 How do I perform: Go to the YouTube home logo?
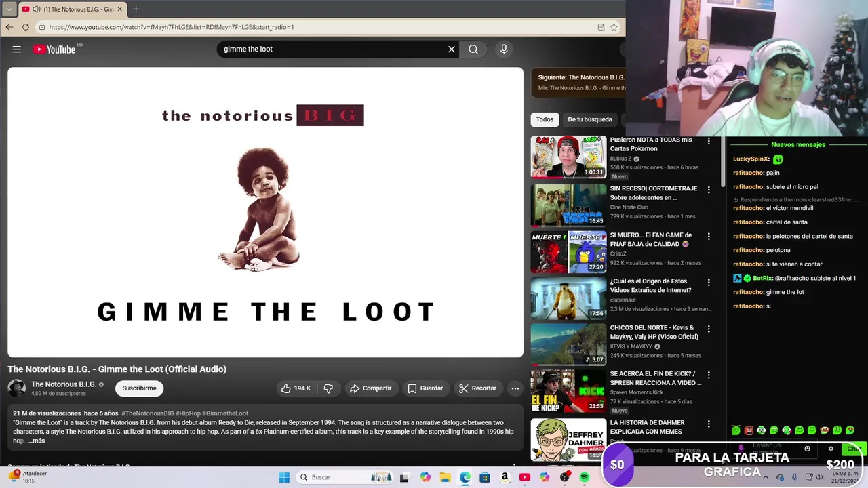54,49
